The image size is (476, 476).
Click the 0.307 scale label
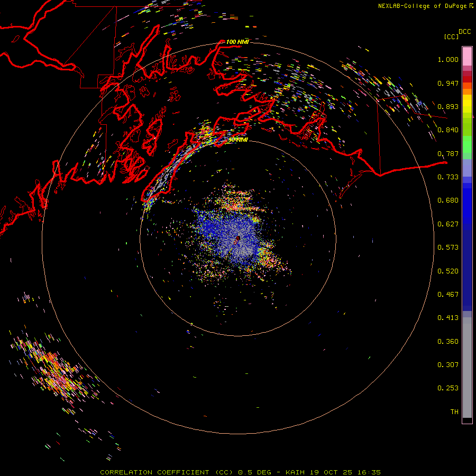coord(448,365)
